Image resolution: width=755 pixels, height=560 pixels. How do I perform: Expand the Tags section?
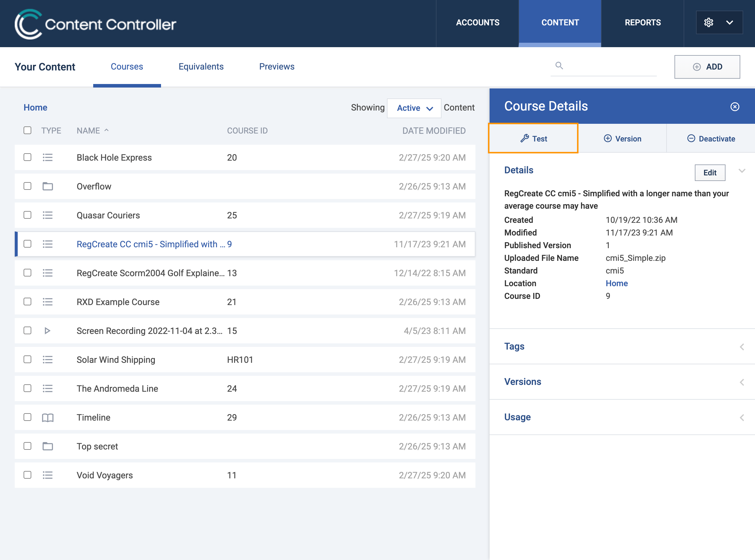tap(622, 346)
